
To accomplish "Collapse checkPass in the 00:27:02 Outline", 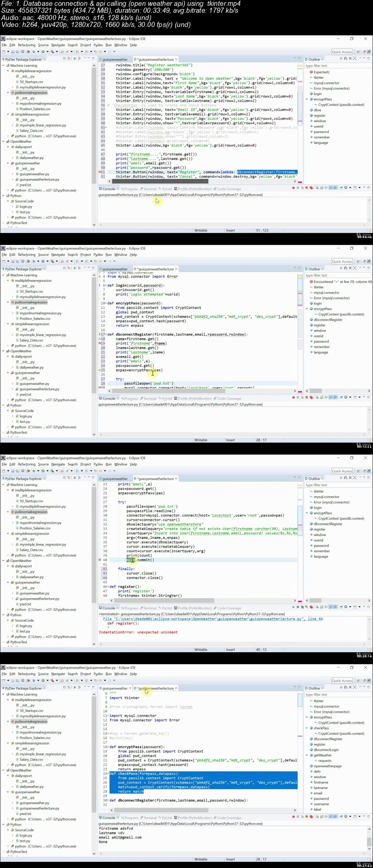I will click(x=307, y=728).
